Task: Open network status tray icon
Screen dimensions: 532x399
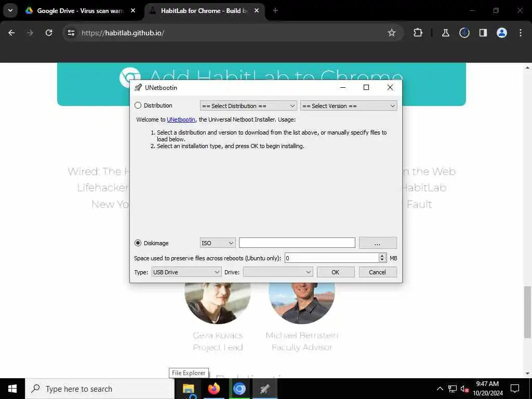Action: pyautogui.click(x=453, y=389)
